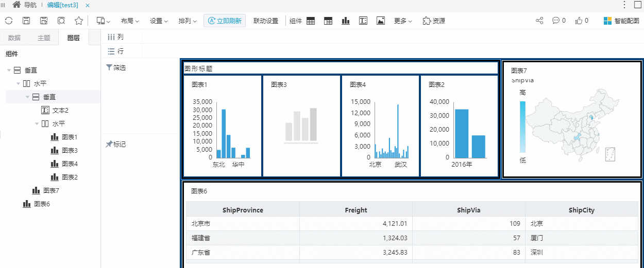This screenshot has width=644, height=268.
Task: Select the 图表4 bar chart
Action: 380,126
